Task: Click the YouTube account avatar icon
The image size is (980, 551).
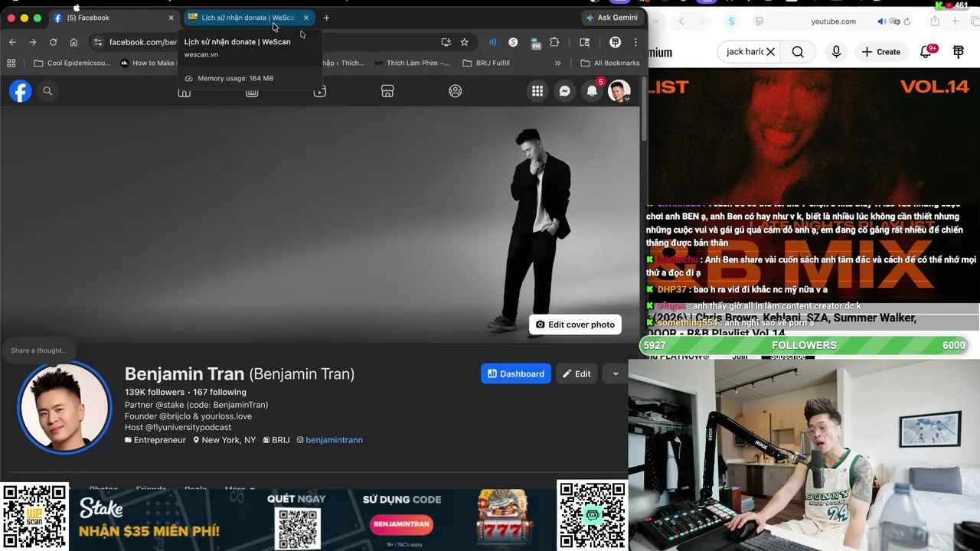Action: tap(959, 51)
